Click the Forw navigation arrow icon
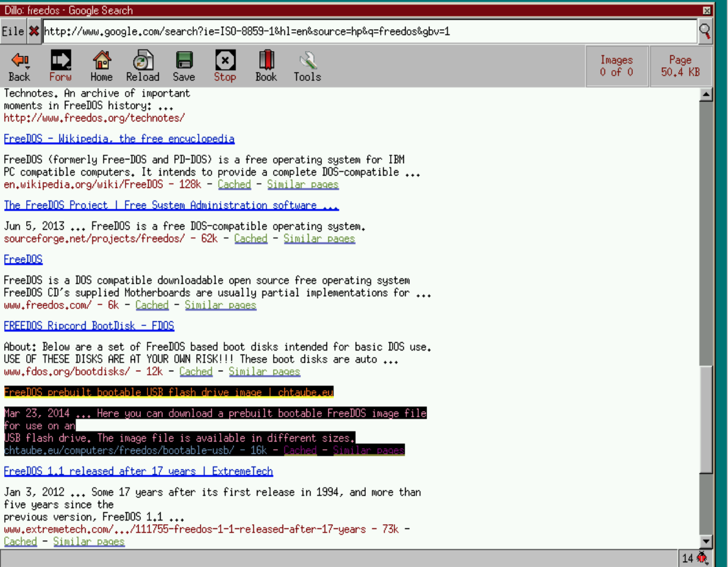Screen dimensions: 728x567 pos(60,60)
